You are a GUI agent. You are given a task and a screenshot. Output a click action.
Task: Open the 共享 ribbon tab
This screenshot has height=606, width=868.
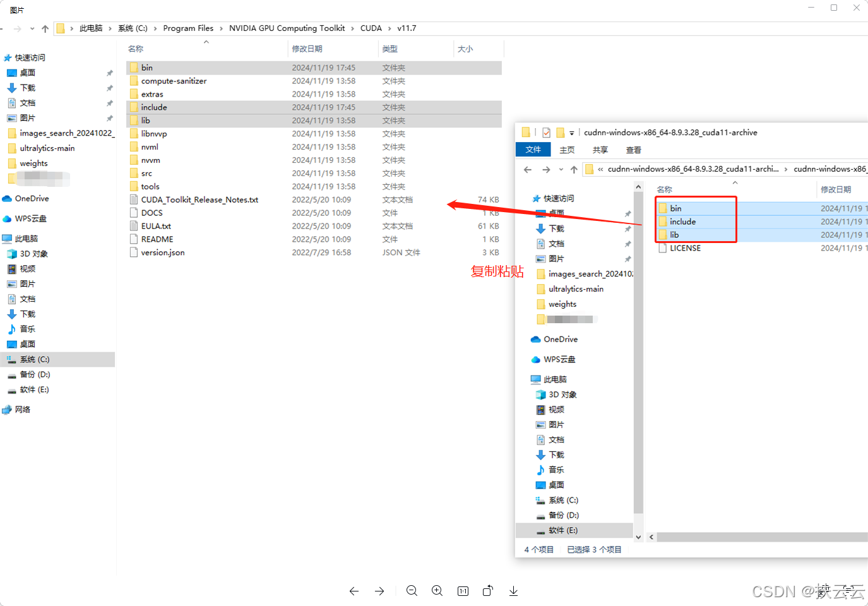(600, 150)
